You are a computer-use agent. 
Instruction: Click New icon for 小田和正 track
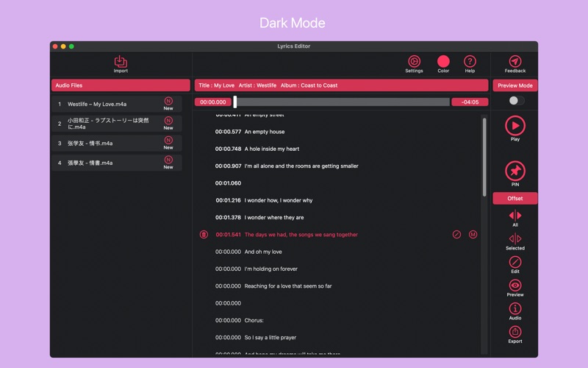click(x=168, y=121)
